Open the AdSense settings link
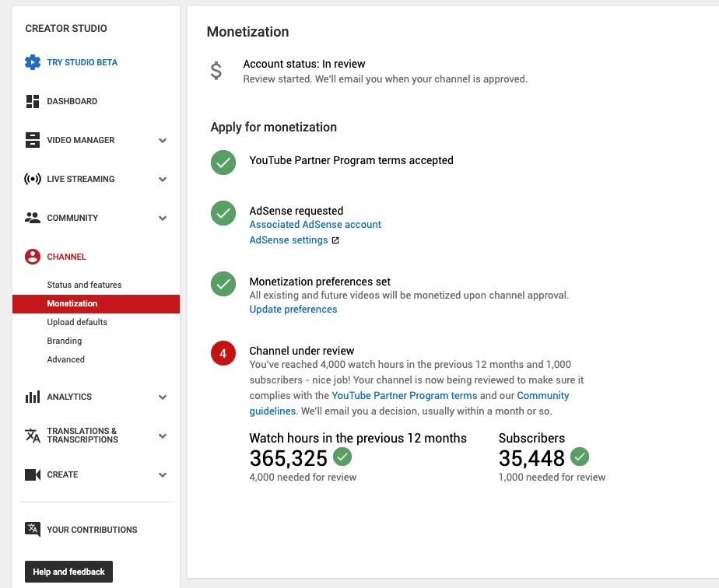The width and height of the screenshot is (719, 588). coord(289,240)
